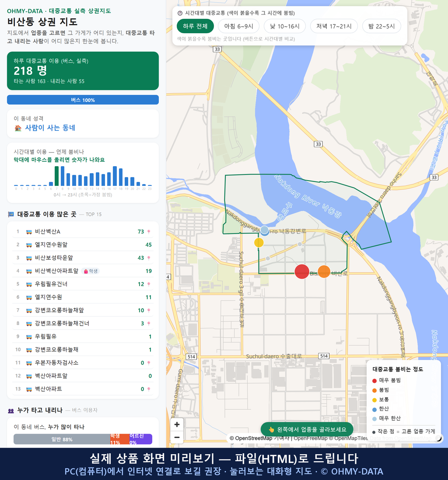Click bus icon beside 엘지연수원앞
This screenshot has height=480, width=448.
pyautogui.click(x=29, y=245)
